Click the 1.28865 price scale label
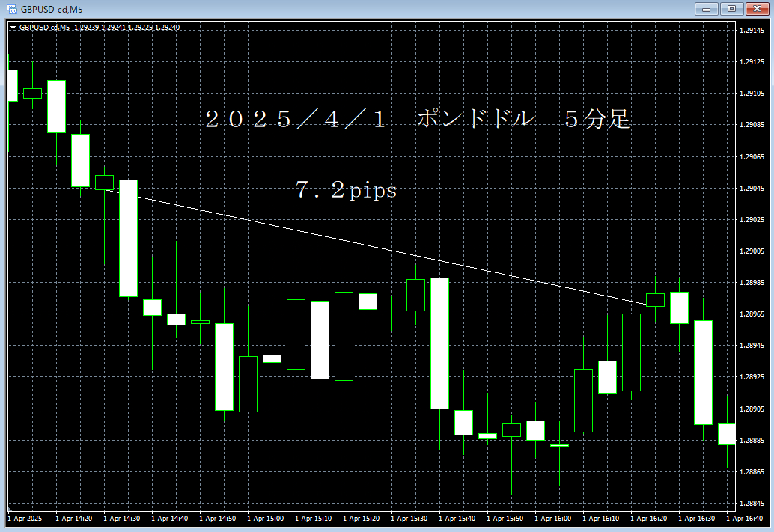This screenshot has height=532, width=774. [x=752, y=472]
